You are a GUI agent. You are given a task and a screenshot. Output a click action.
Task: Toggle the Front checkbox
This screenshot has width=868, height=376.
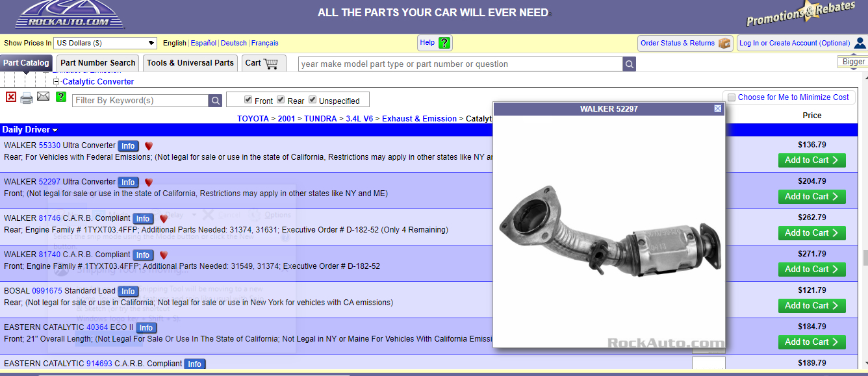pyautogui.click(x=248, y=99)
